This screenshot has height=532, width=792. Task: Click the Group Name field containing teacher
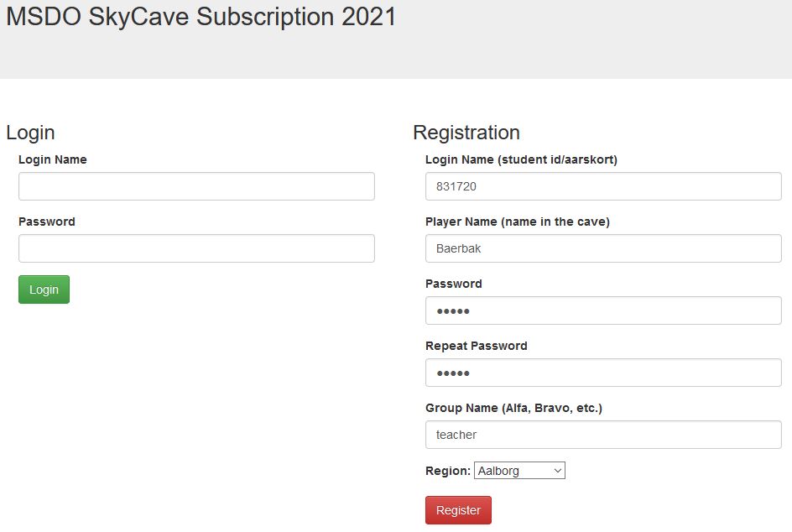pyautogui.click(x=603, y=435)
